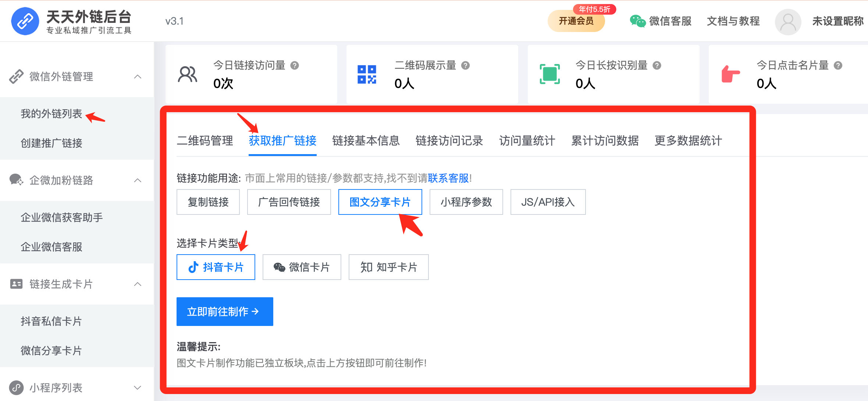Open the 联系客服 link

(x=448, y=178)
